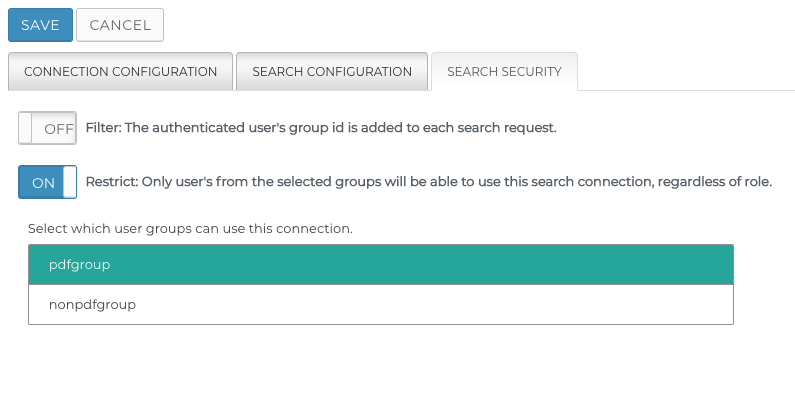This screenshot has height=393, width=795.
Task: Select pdfgroup in the user groups list
Action: [381, 265]
